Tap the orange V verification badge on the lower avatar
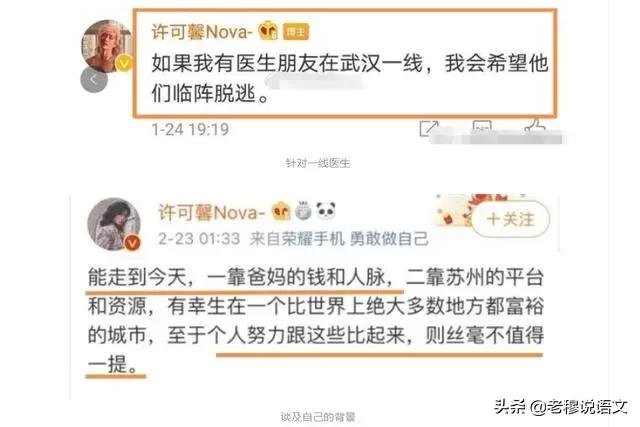 click(132, 242)
